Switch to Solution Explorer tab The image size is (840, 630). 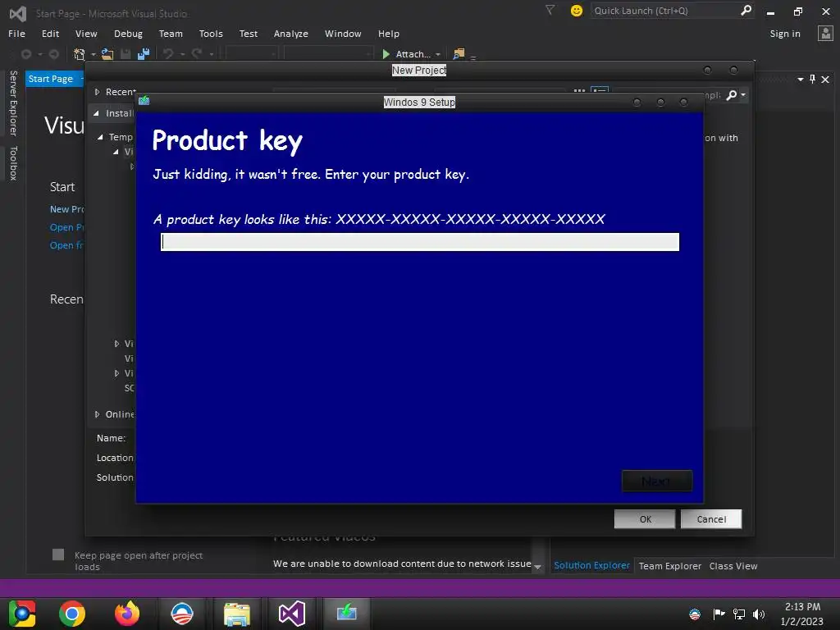click(x=591, y=566)
